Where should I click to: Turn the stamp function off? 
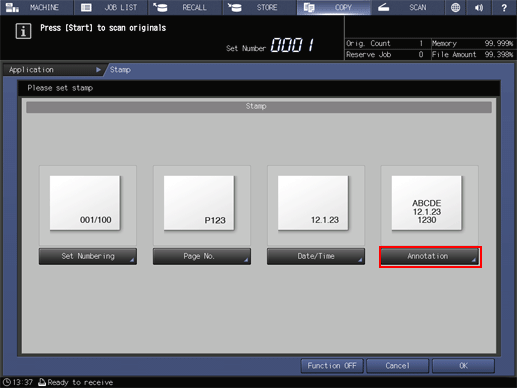(332, 366)
